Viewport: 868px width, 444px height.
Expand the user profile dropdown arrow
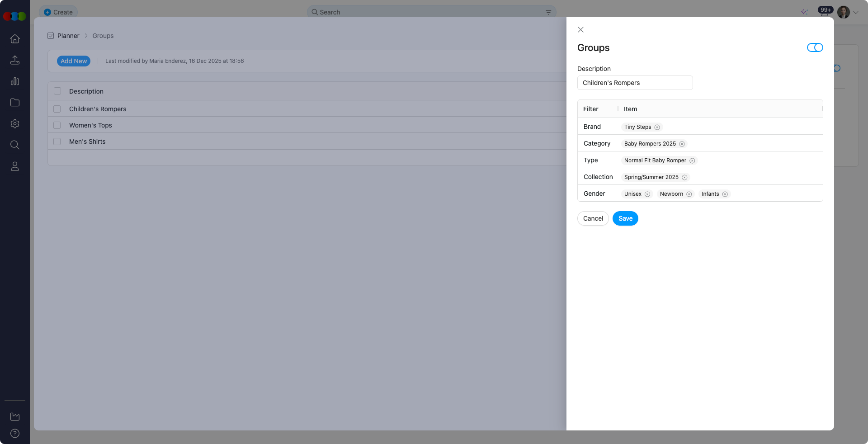[x=856, y=13]
